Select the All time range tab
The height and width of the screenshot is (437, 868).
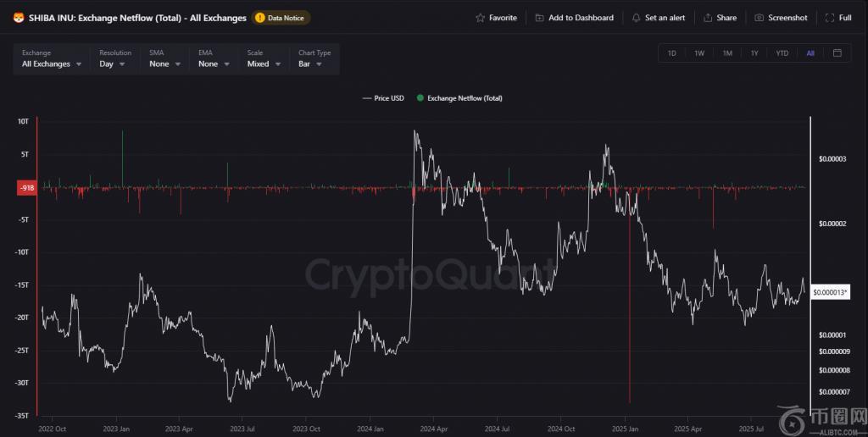(810, 53)
